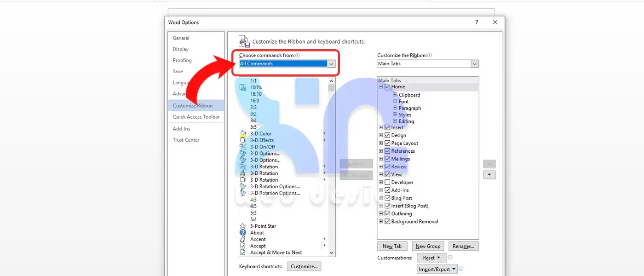This screenshot has height=276, width=644.
Task: Select the 1:1 command row
Action: tap(283, 80)
